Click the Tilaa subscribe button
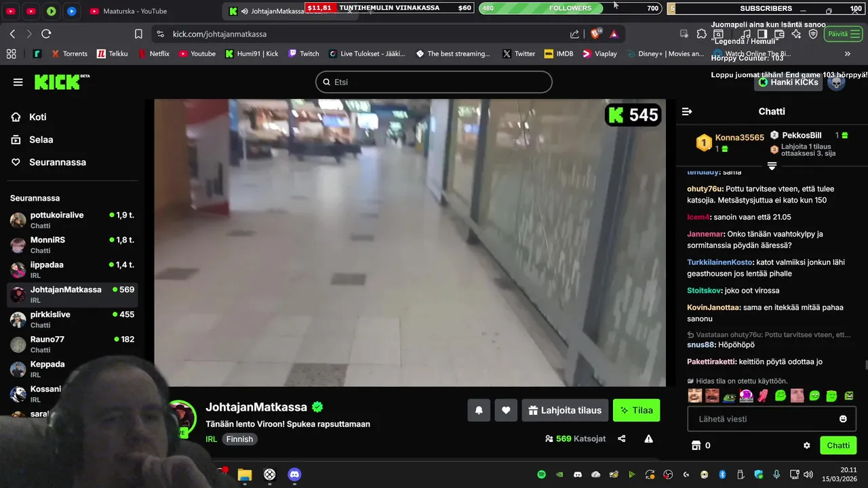 coord(636,410)
